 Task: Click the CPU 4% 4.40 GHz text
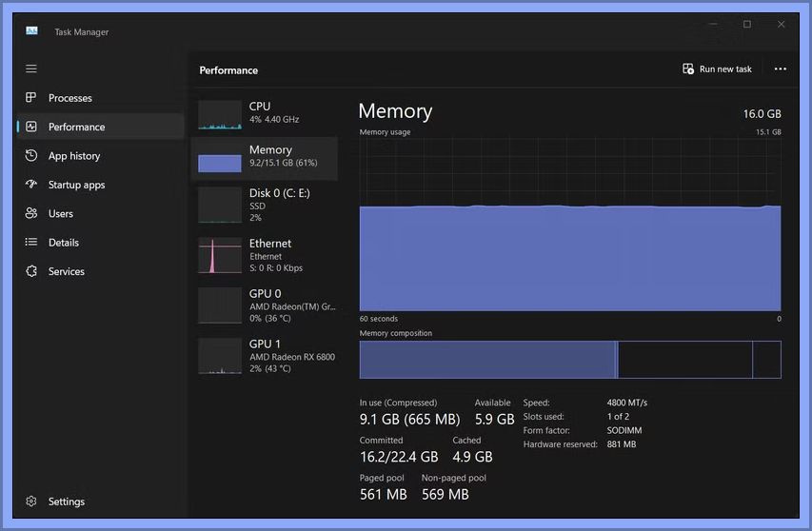click(x=274, y=120)
